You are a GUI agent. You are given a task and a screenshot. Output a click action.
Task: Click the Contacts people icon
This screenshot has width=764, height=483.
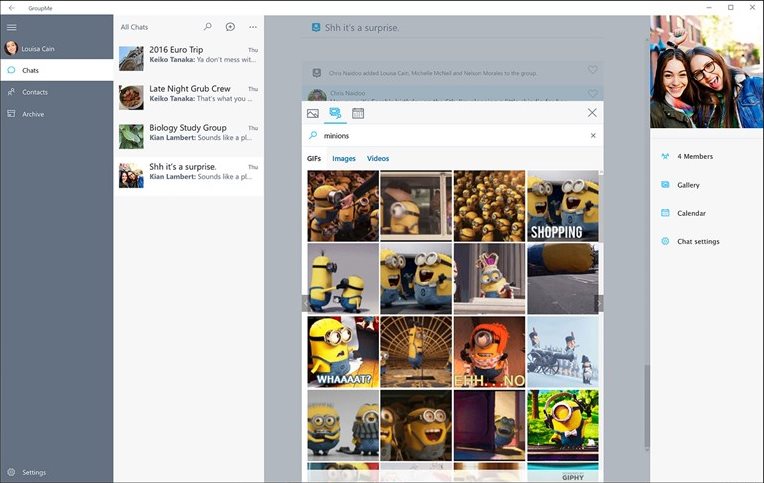(x=11, y=92)
